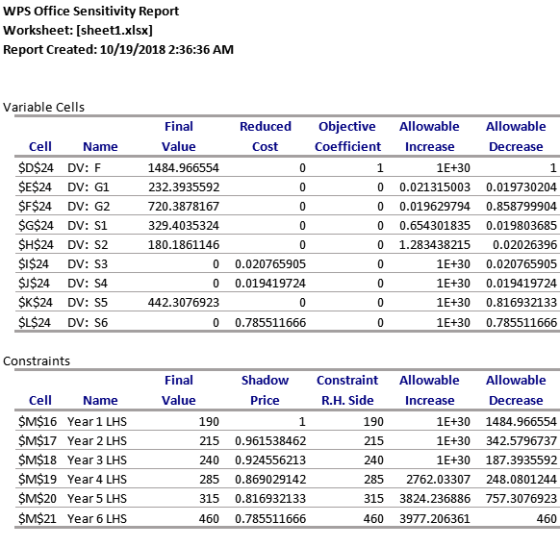Click cell reference $E$24
This screenshot has height=547, width=560.
pos(35,187)
